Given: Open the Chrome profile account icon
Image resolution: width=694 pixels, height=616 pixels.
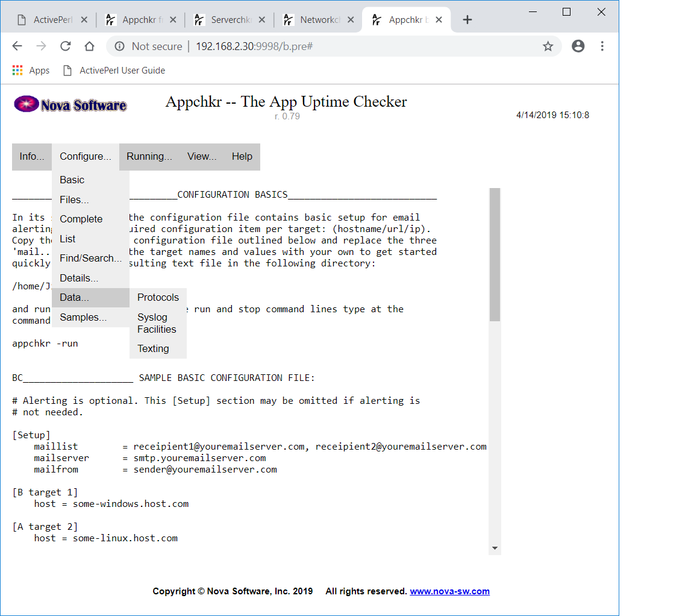Looking at the screenshot, I should point(578,46).
